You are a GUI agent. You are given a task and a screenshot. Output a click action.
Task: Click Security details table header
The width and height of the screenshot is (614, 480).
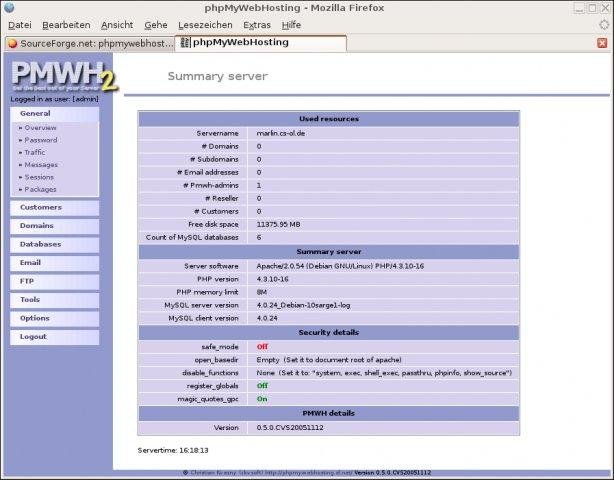pyautogui.click(x=329, y=332)
